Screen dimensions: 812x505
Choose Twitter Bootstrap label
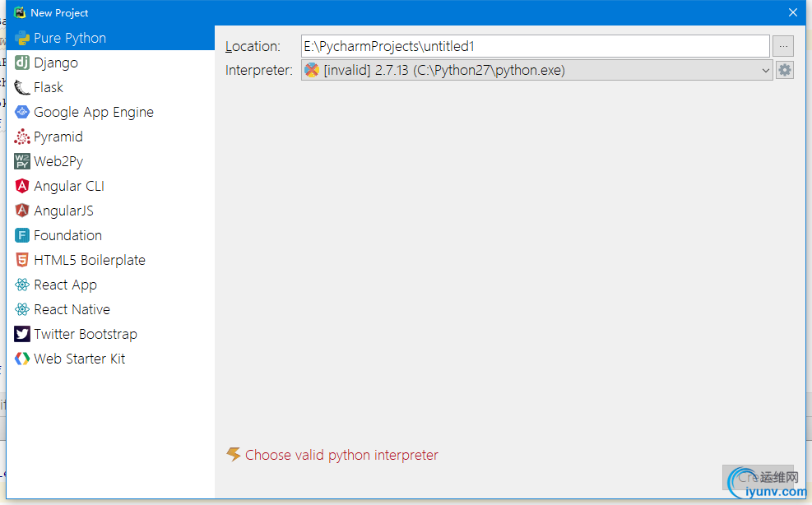[x=86, y=334]
